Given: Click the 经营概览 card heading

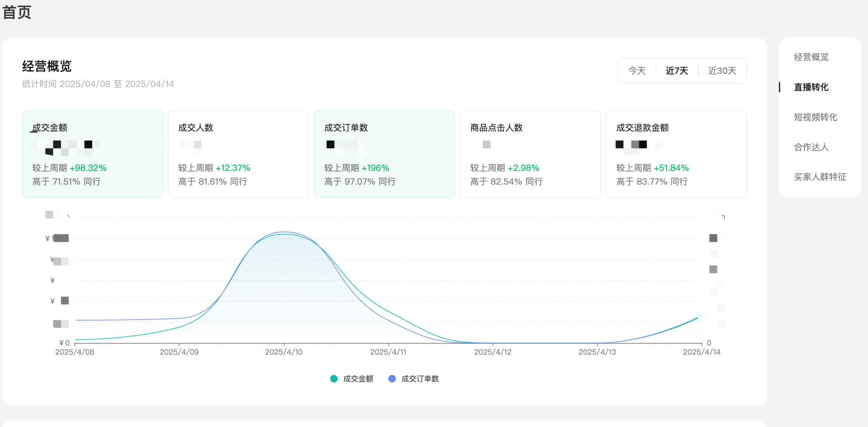Looking at the screenshot, I should point(47,66).
